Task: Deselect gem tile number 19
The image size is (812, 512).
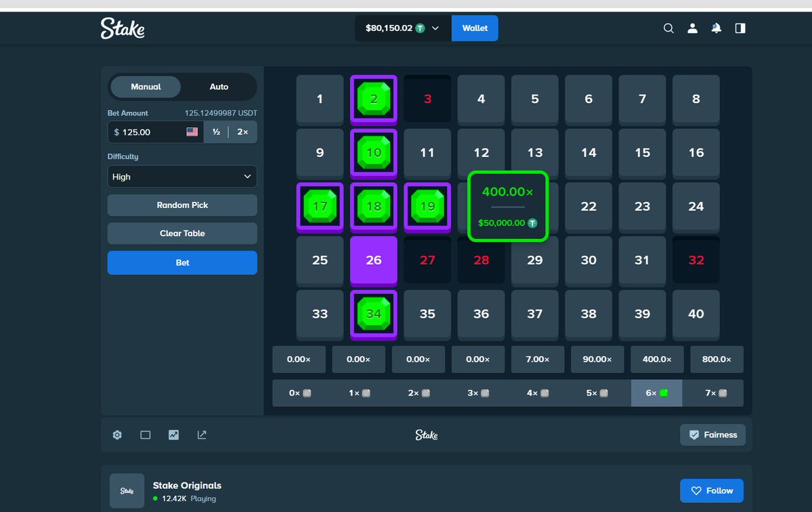Action: 428,207
